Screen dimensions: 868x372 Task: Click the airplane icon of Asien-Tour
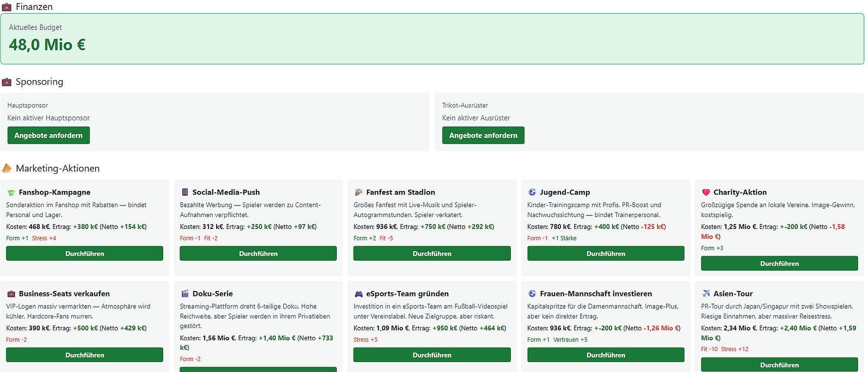706,294
